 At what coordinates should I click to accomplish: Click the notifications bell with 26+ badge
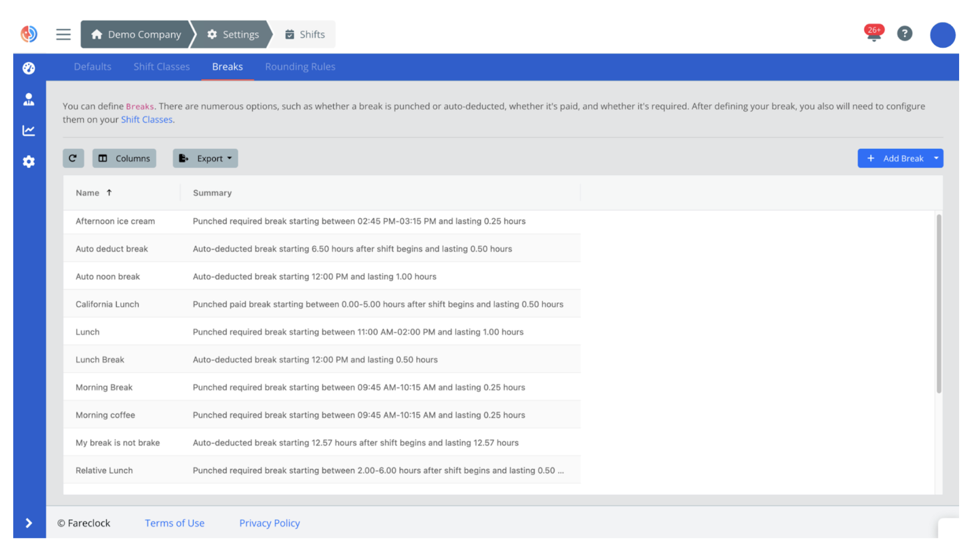click(874, 34)
